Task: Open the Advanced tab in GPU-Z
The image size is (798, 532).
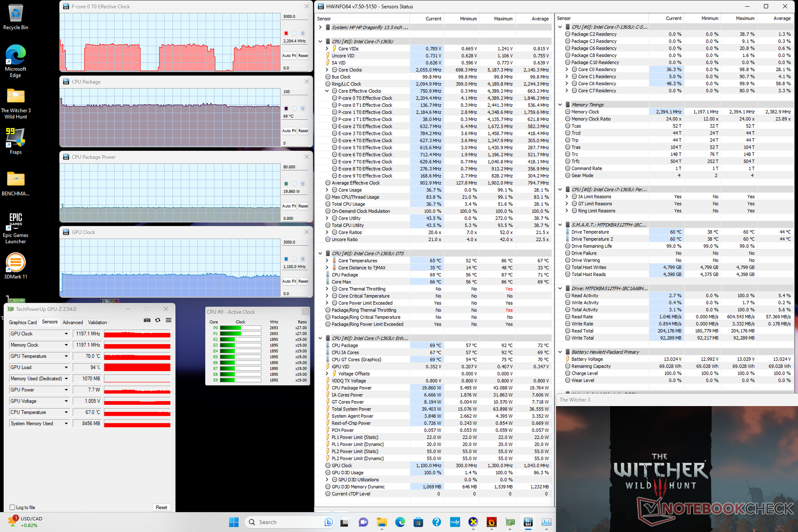Action: click(73, 322)
